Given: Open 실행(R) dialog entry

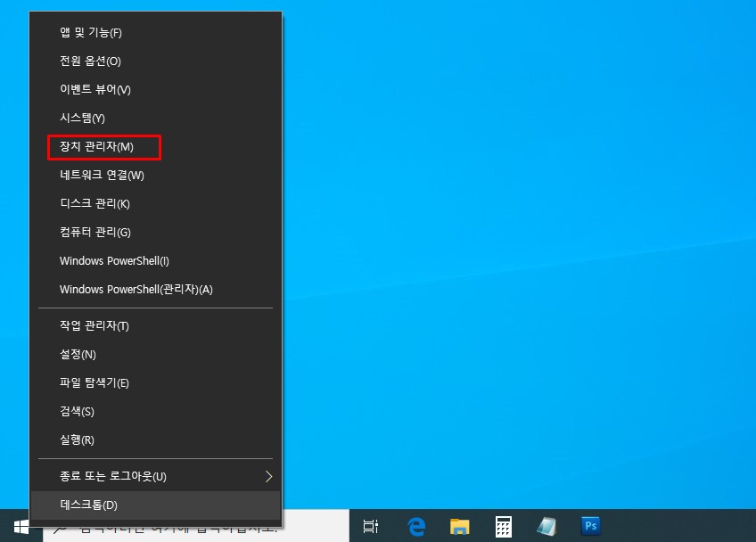Looking at the screenshot, I should (156, 439).
